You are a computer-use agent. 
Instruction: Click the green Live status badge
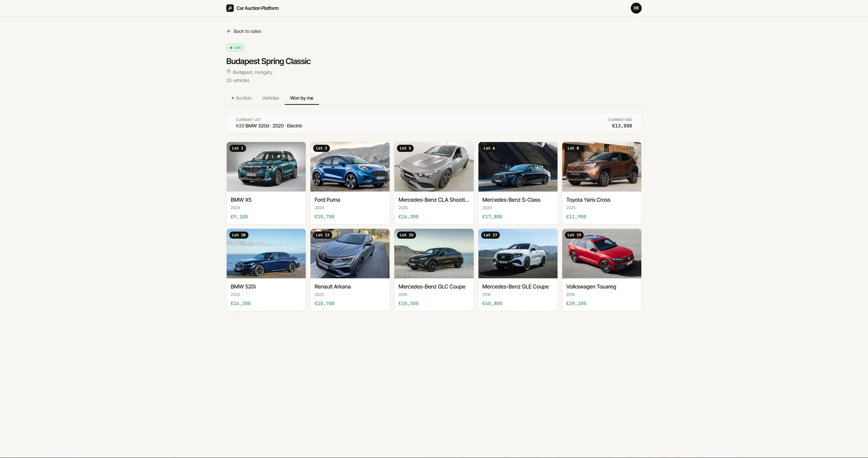[235, 47]
